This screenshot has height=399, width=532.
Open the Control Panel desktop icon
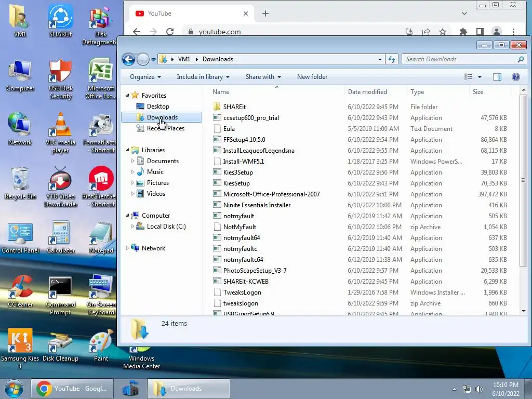pyautogui.click(x=20, y=237)
